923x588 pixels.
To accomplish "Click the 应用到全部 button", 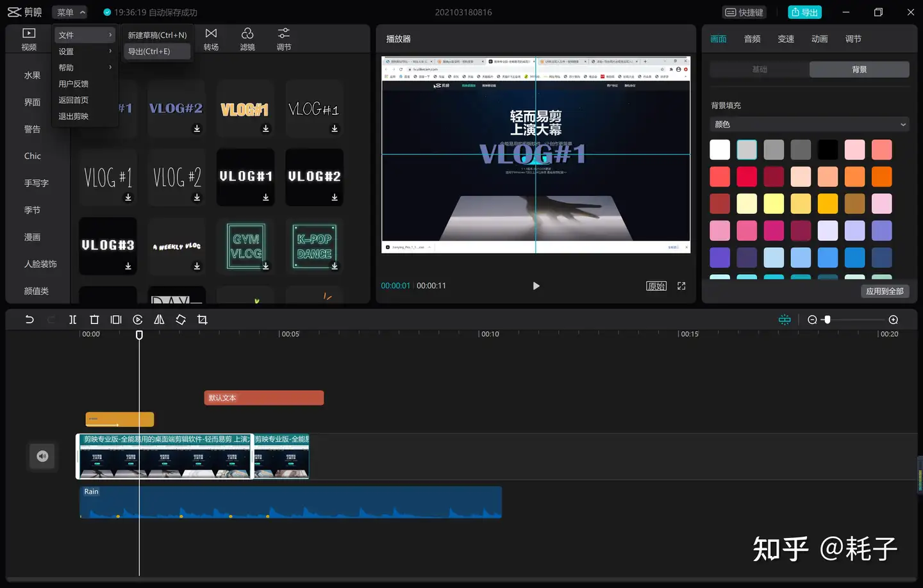I will 885,291.
